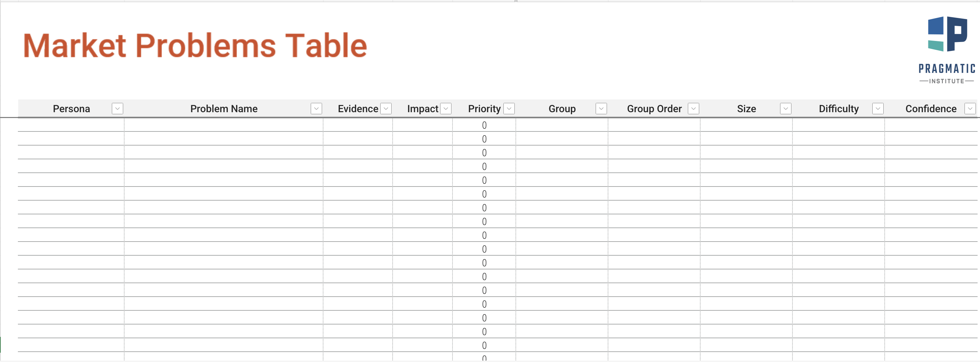Open the Difficulty column filter dropdown

point(878,109)
